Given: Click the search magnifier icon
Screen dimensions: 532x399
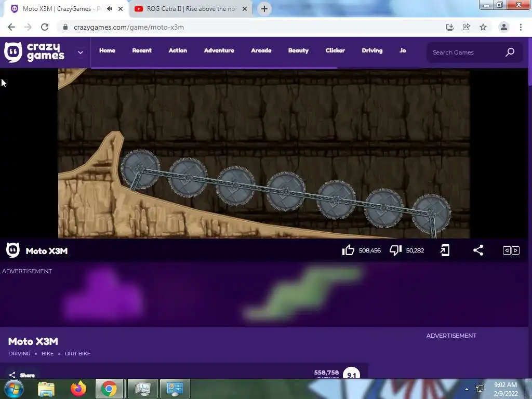Looking at the screenshot, I should 510,52.
